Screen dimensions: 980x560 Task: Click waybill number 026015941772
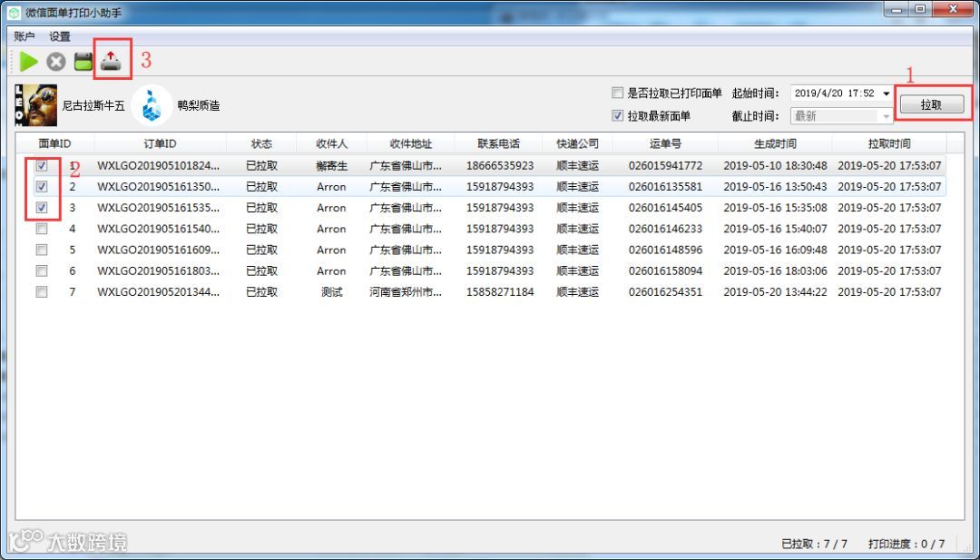[x=666, y=165]
